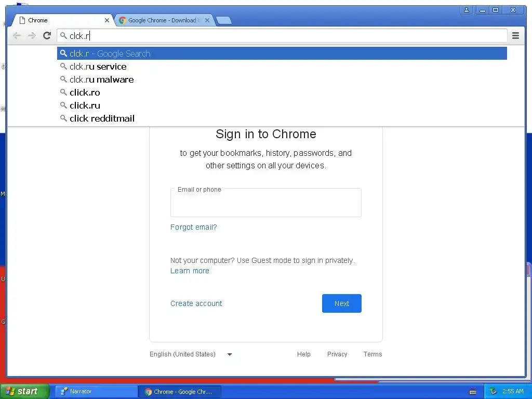Reload the current page
Image resolution: width=532 pixels, height=399 pixels.
click(x=47, y=35)
